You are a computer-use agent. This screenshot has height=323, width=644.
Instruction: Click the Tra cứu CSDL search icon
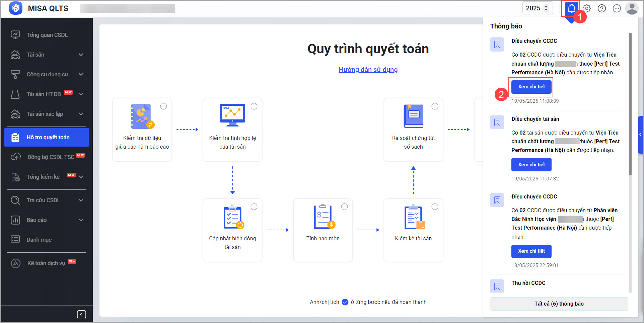15,200
